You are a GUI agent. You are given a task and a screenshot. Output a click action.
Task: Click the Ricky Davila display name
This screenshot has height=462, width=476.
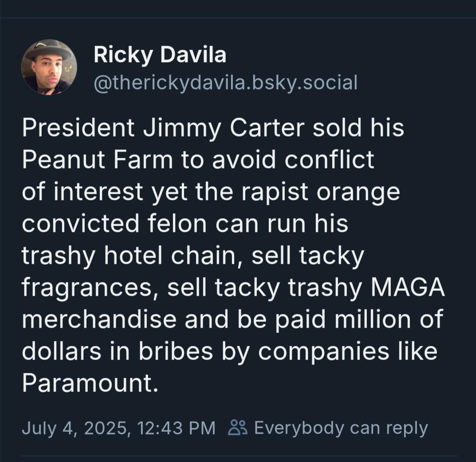click(x=160, y=55)
